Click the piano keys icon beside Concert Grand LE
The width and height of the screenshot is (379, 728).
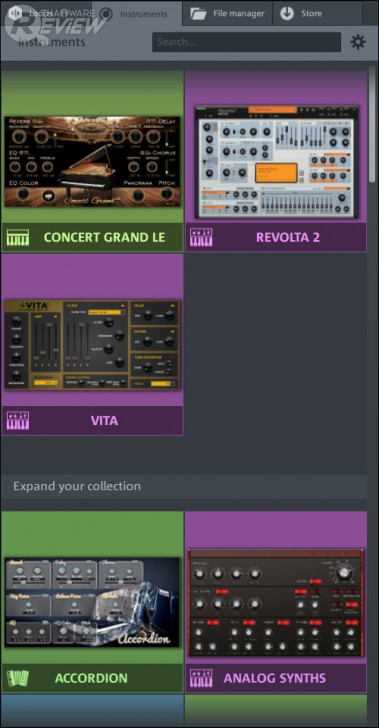click(18, 237)
